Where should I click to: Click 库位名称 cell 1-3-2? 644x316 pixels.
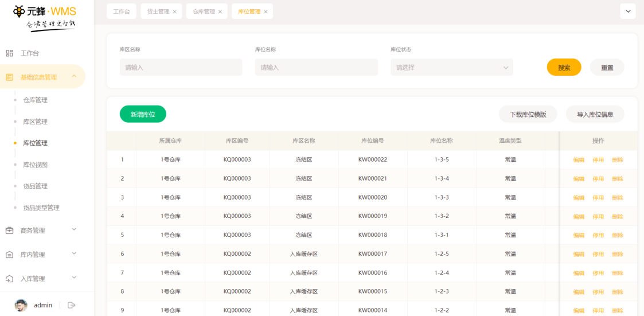coord(442,216)
